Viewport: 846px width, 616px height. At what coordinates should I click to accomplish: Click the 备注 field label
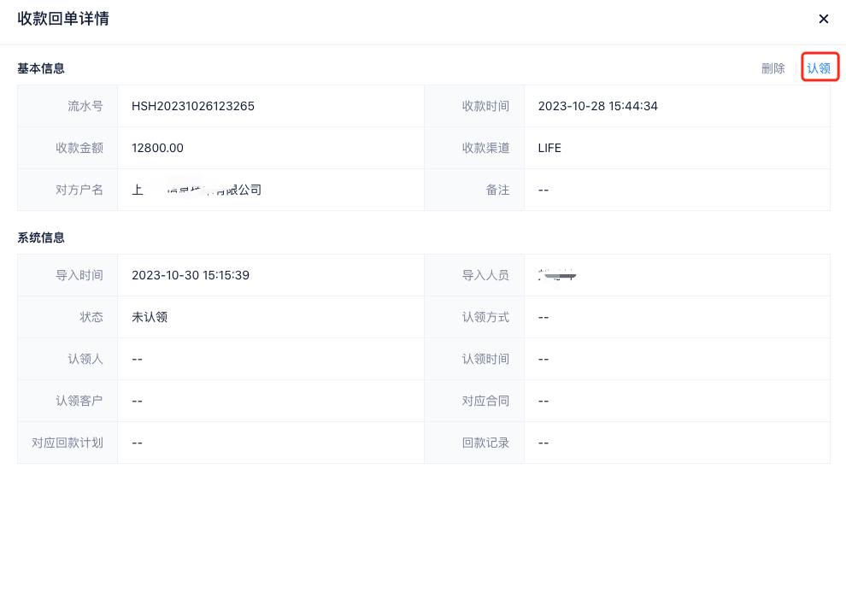pyautogui.click(x=497, y=190)
